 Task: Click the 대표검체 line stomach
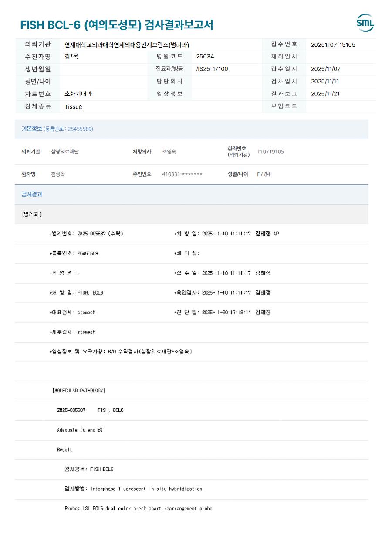[x=72, y=313]
